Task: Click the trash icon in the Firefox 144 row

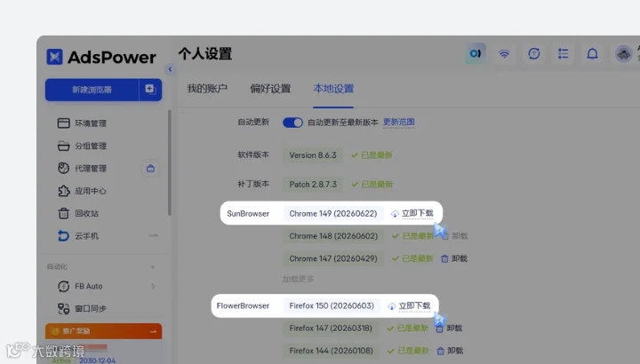Action: click(440, 351)
